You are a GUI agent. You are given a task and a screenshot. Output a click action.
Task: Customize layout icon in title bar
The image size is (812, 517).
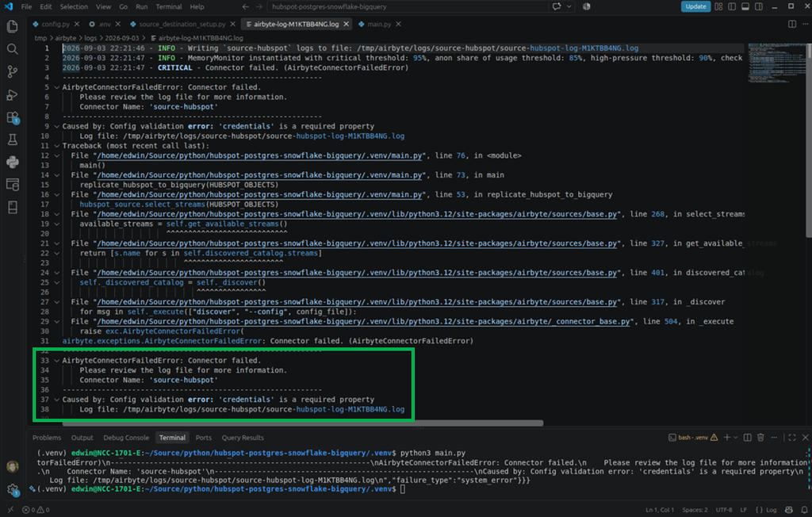pyautogui.click(x=718, y=6)
